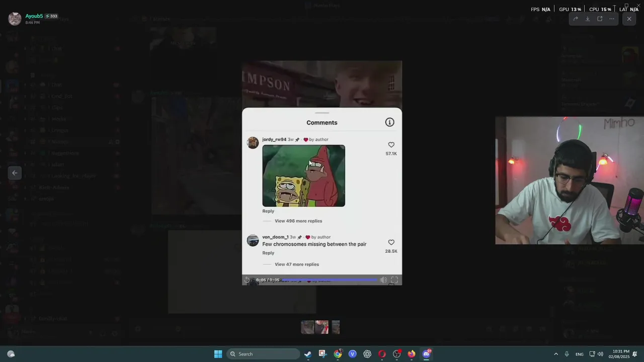Click Reply under jordy_rw94's comment

point(268,211)
